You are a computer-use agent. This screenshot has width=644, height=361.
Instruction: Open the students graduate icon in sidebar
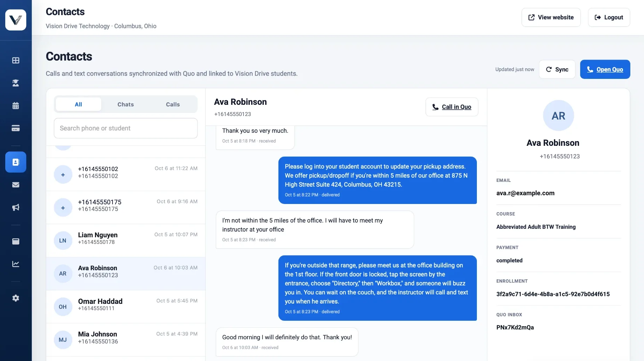pyautogui.click(x=16, y=83)
